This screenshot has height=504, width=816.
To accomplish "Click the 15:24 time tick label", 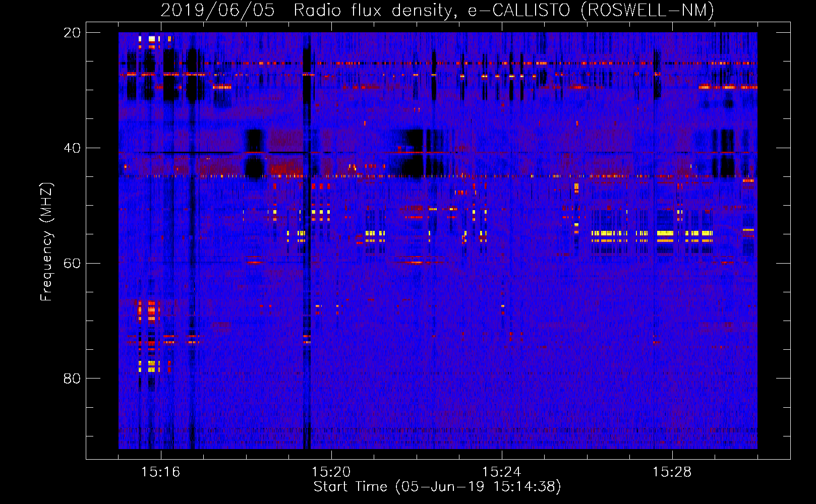I will [x=501, y=472].
